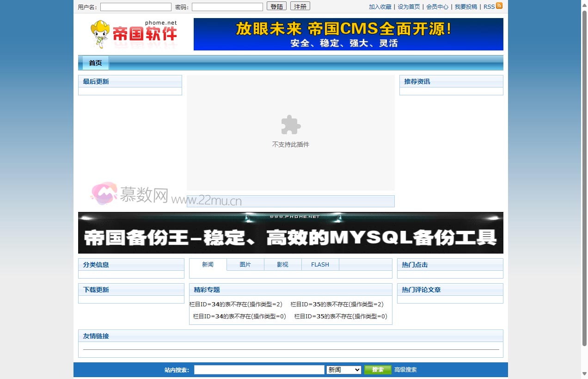The width and height of the screenshot is (588, 379).
Task: Click the 注册 register button
Action: (300, 6)
